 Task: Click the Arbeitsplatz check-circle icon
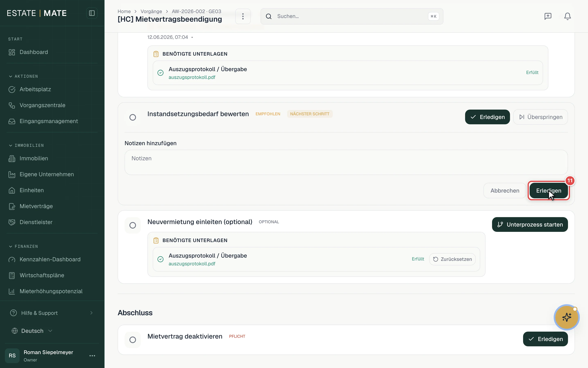tap(12, 89)
